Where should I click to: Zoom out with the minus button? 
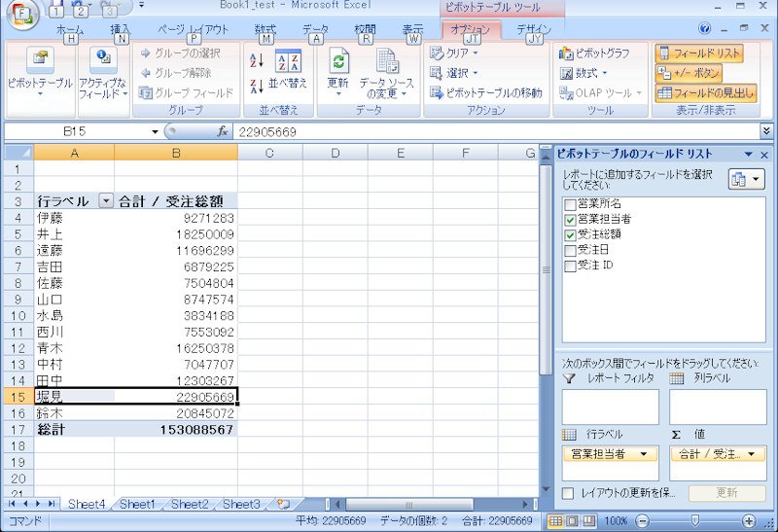pyautogui.click(x=642, y=520)
